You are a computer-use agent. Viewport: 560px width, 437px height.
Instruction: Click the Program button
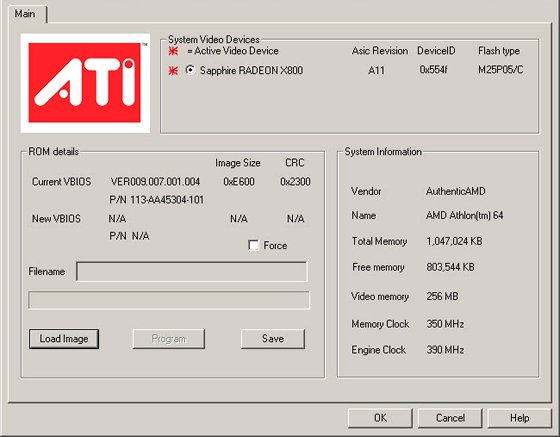click(169, 339)
